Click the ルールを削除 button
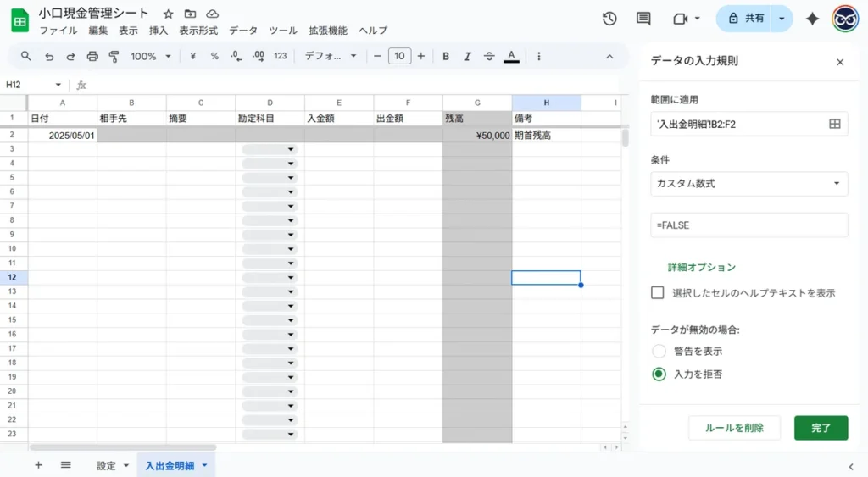The image size is (868, 477). coord(734,428)
